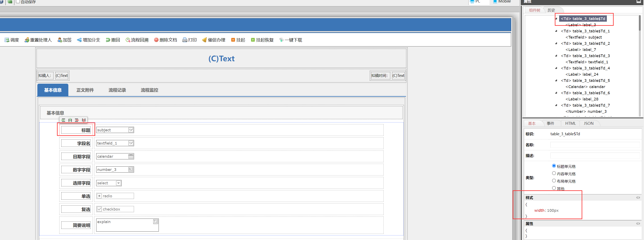
Task: Click the 调度 dispatch toolbar icon
Action: pyautogui.click(x=7, y=40)
